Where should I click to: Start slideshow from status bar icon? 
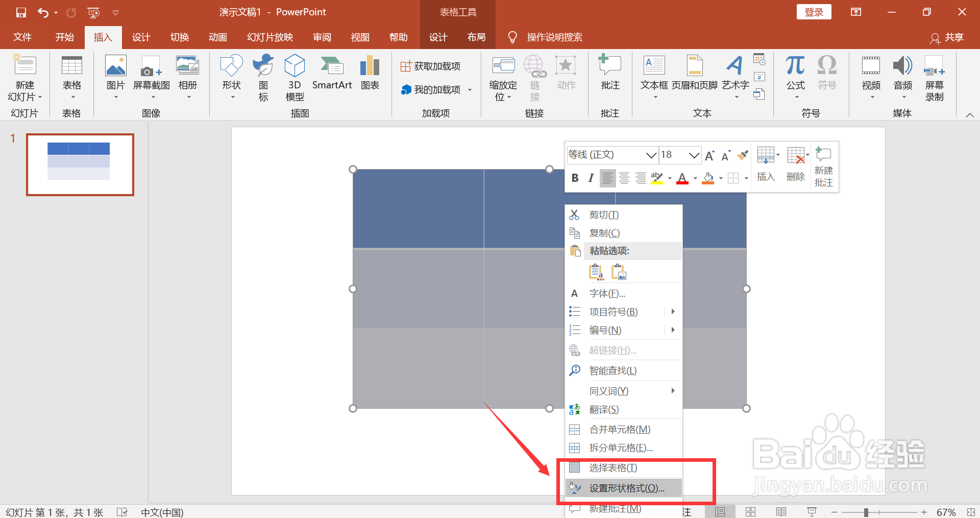(x=812, y=512)
